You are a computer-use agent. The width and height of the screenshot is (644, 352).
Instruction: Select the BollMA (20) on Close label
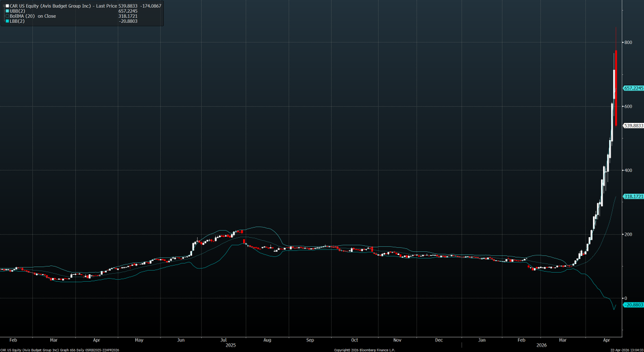pos(33,16)
